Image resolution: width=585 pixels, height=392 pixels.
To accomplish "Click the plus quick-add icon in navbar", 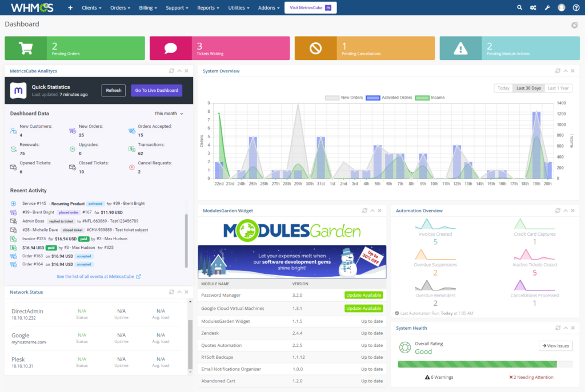I will point(70,8).
